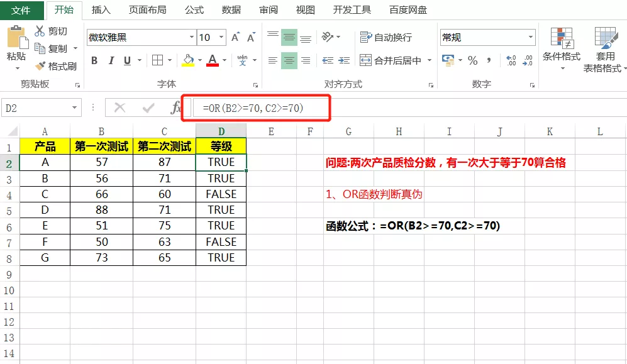627x364 pixels.
Task: Open Conditional Formatting (条件格式) menu
Action: (562, 48)
